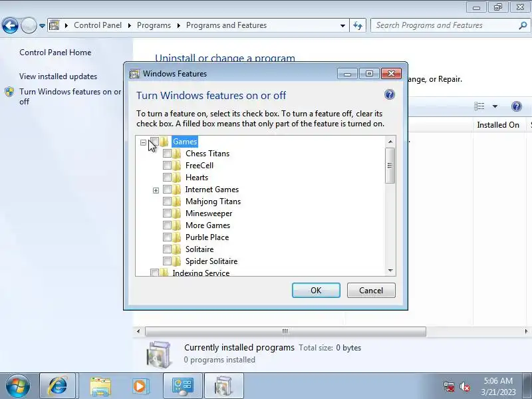The height and width of the screenshot is (399, 532).
Task: Confirm changes with OK button
Action: (316, 291)
